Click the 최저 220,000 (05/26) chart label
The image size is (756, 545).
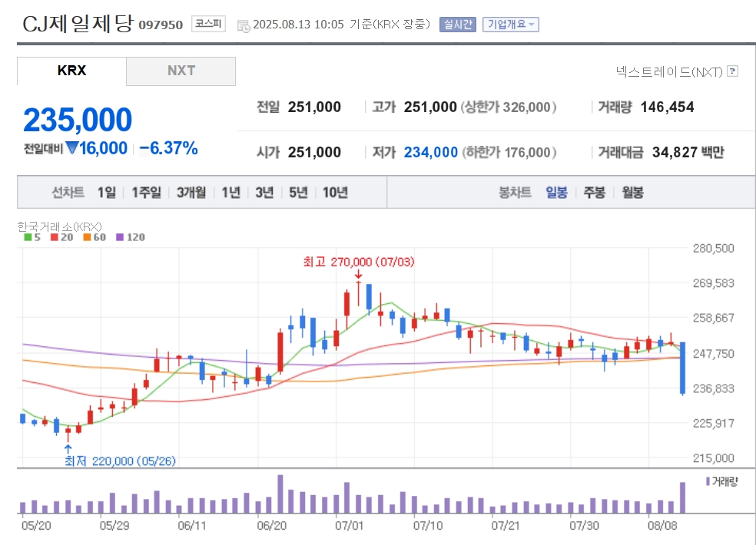(120, 461)
